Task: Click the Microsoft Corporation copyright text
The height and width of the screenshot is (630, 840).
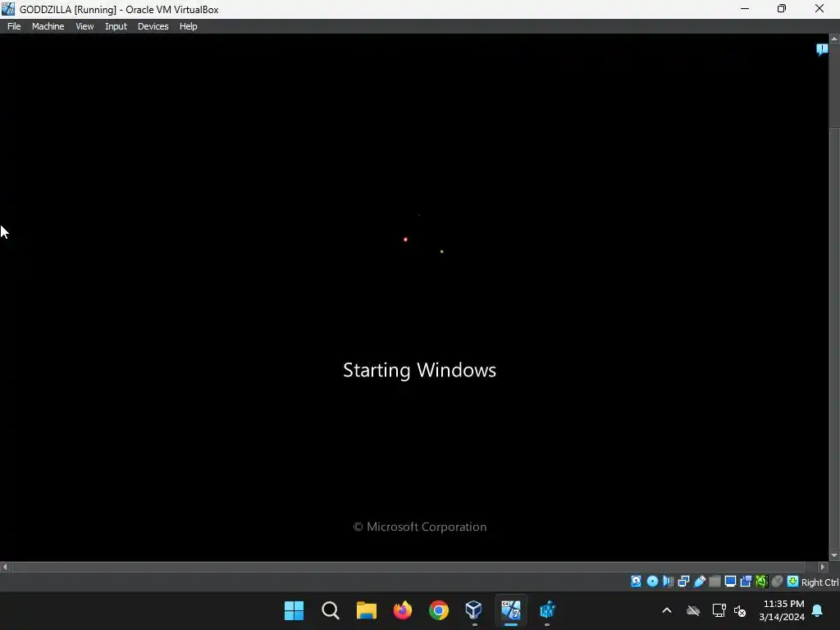Action: click(419, 527)
